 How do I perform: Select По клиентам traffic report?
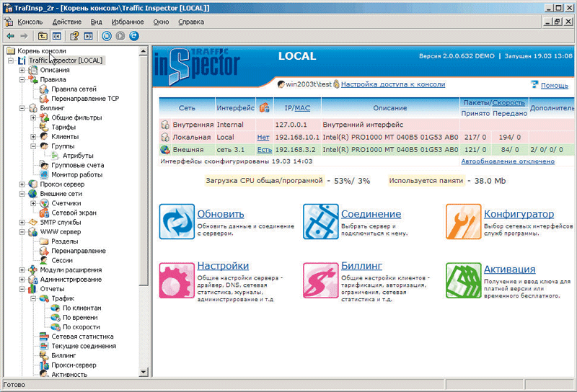click(82, 308)
